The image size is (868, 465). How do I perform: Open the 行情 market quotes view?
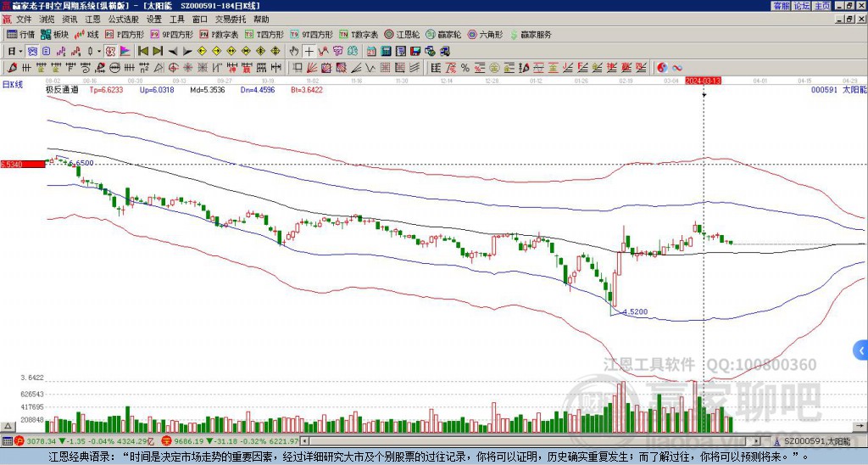21,34
